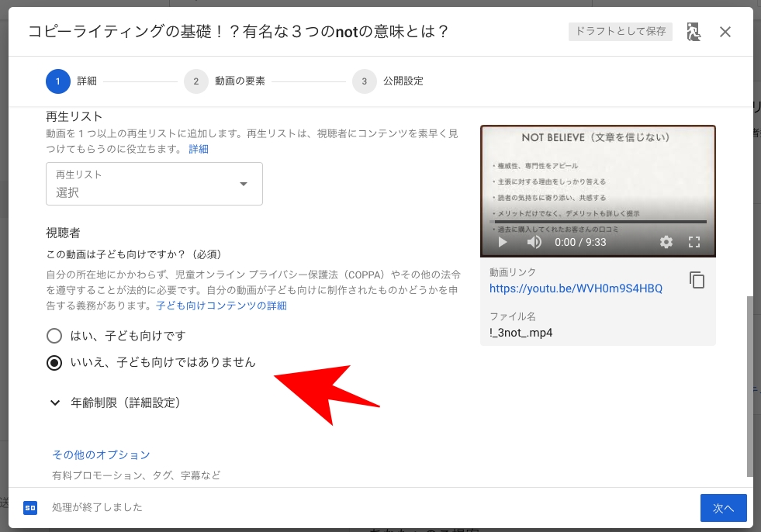Click the exit icon next to the close button
Viewport: 761px width, 532px height.
(x=693, y=32)
